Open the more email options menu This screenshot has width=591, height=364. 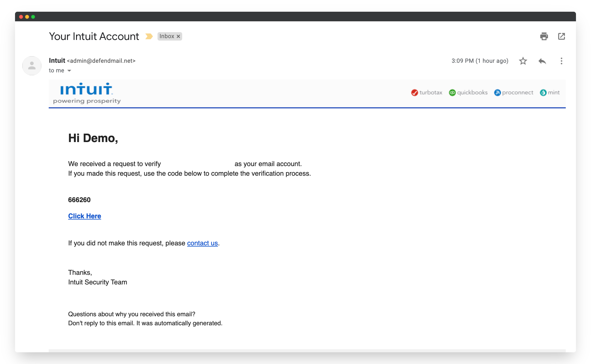pyautogui.click(x=561, y=61)
